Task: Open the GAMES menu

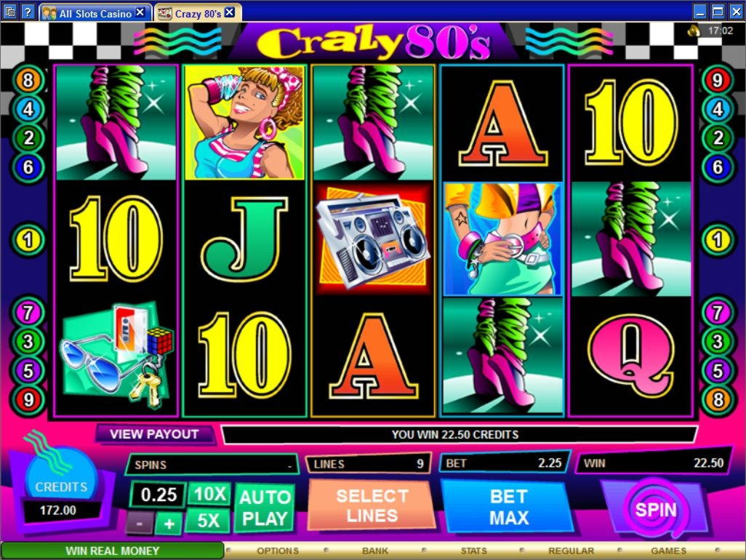Action: (x=668, y=551)
